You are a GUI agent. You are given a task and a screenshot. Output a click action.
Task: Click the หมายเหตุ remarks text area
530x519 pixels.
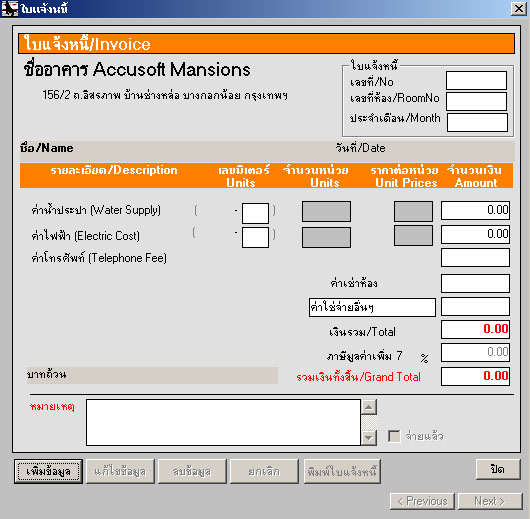(x=223, y=422)
